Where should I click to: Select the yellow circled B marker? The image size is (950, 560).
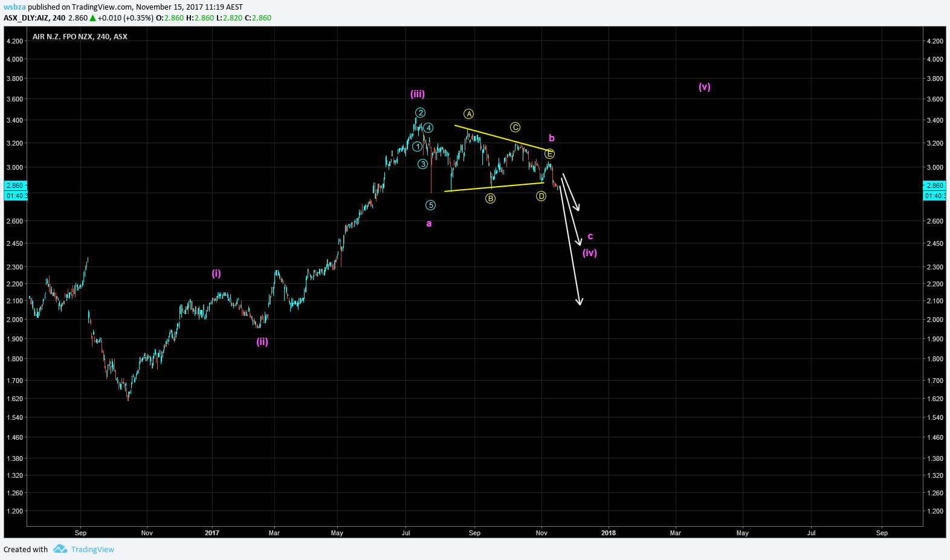point(491,199)
